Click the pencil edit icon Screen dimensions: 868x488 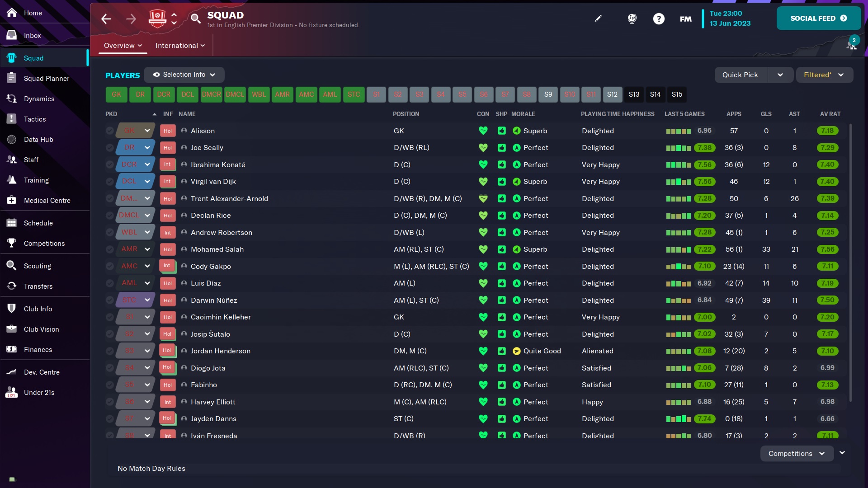click(x=598, y=19)
